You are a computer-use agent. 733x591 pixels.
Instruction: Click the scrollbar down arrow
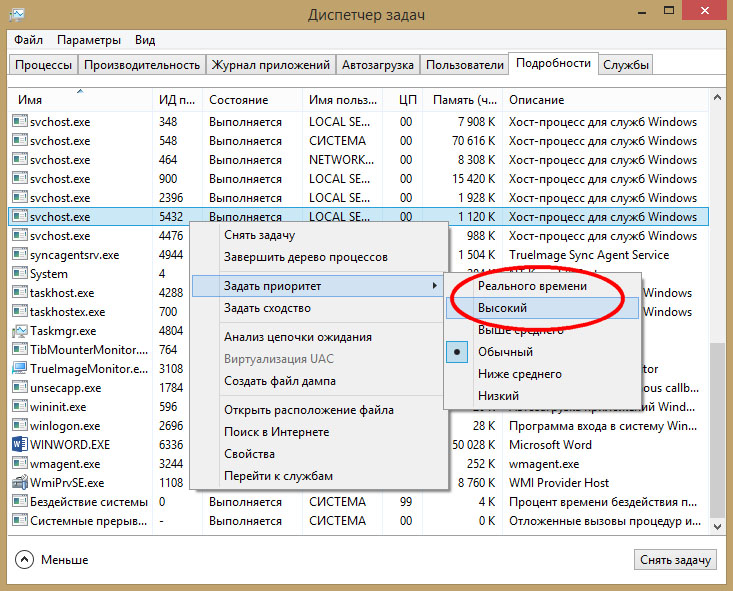point(717,526)
